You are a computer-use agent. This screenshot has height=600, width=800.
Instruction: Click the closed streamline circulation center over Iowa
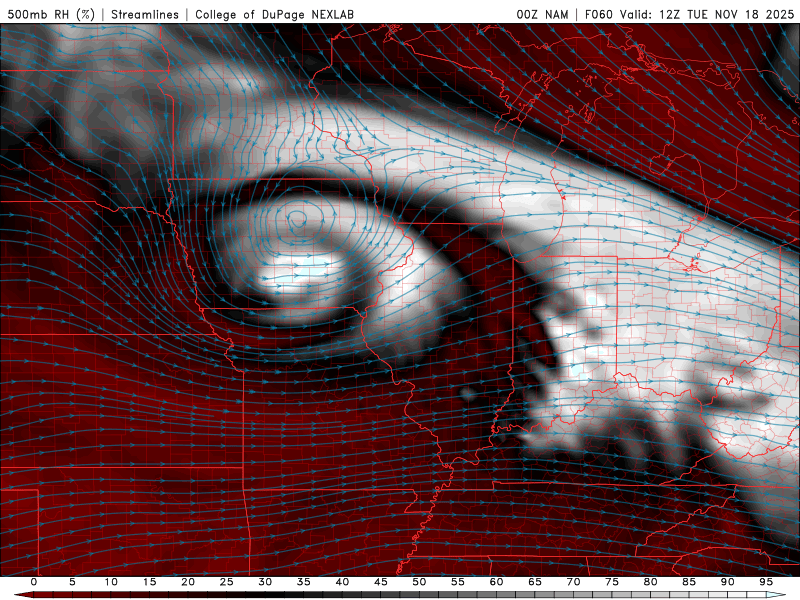tap(296, 220)
